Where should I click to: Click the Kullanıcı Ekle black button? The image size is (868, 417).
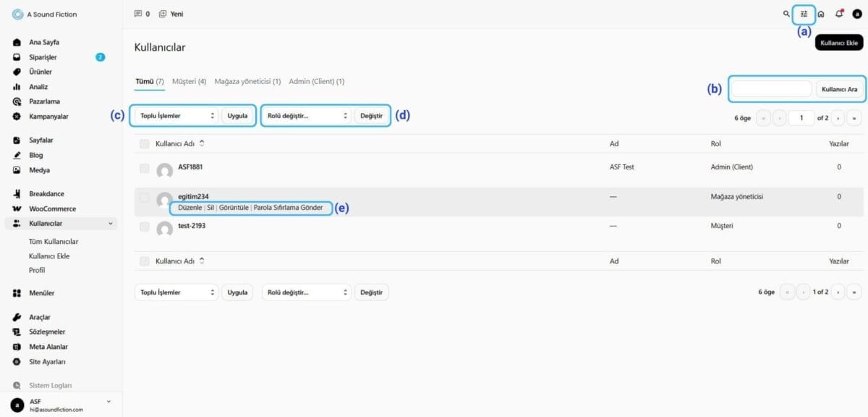(x=838, y=43)
